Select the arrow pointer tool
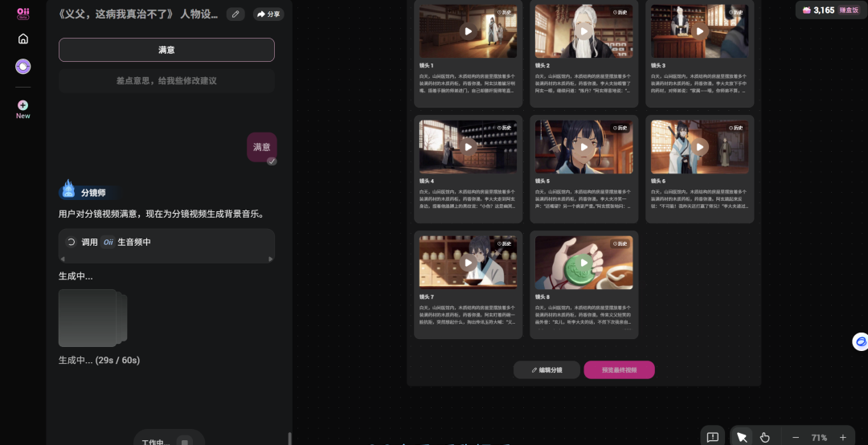This screenshot has height=445, width=868. (x=742, y=437)
